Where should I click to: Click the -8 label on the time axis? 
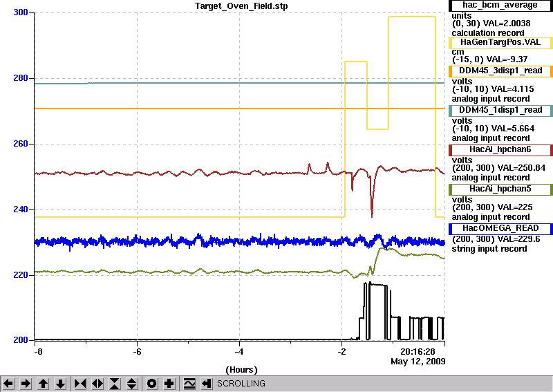(38, 352)
